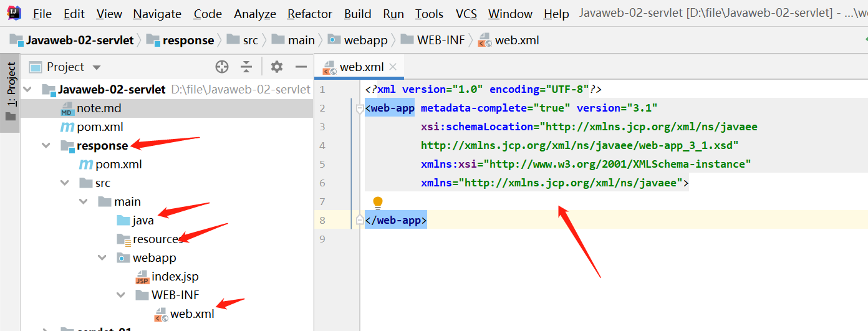Click the yellow light bulb intention icon
Viewport: 868px width, 331px height.
tap(377, 203)
